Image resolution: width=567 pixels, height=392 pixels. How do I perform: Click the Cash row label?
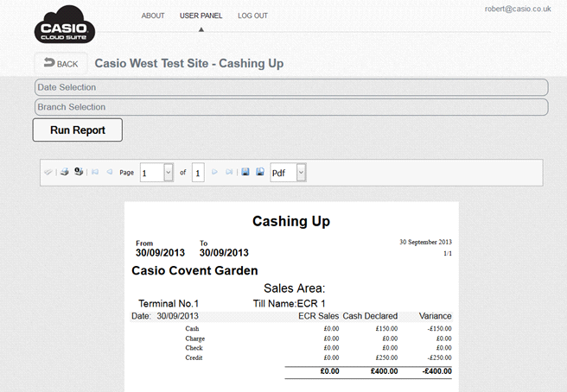(192, 329)
